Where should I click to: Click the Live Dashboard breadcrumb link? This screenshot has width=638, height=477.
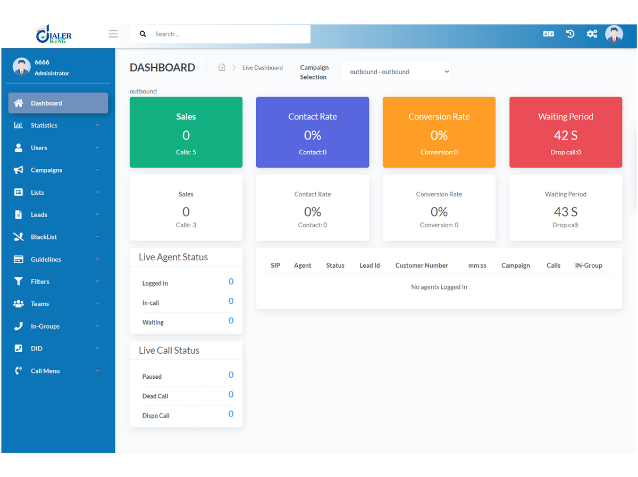coord(262,68)
